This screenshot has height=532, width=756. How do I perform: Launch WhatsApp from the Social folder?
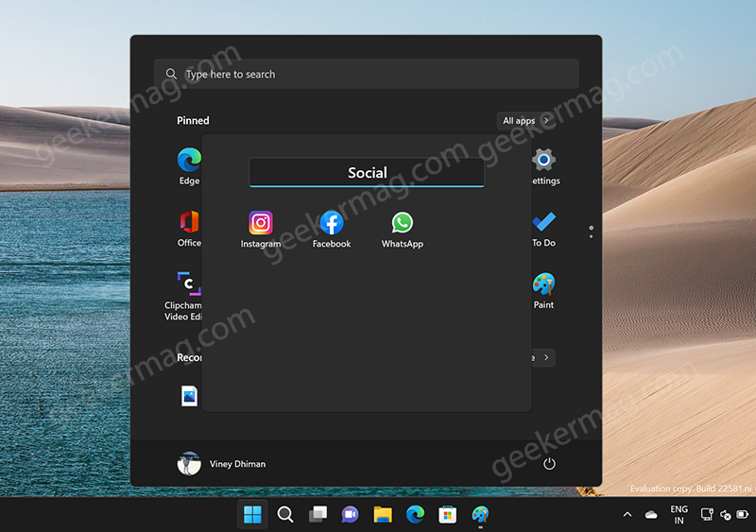[403, 230]
